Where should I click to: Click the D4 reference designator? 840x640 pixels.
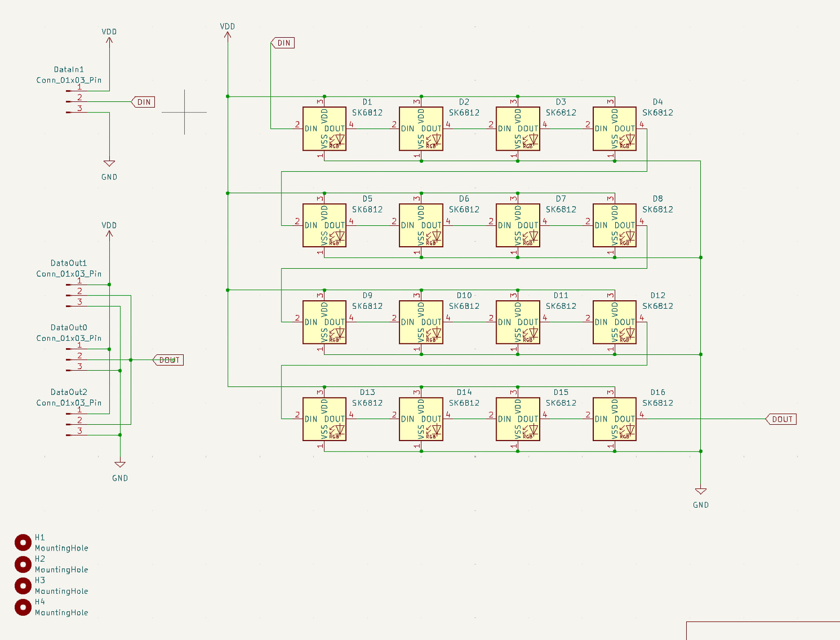point(658,102)
